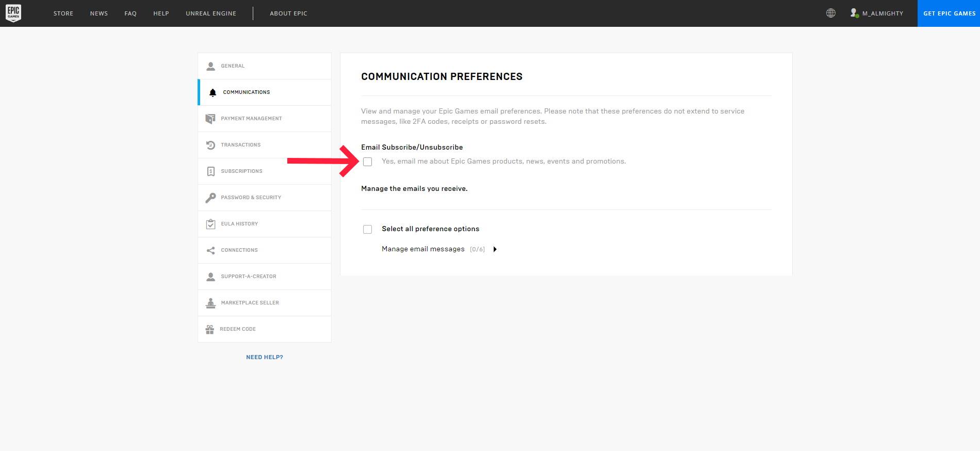The image size is (980, 451).
Task: Click the Connections share icon
Action: [x=210, y=250]
